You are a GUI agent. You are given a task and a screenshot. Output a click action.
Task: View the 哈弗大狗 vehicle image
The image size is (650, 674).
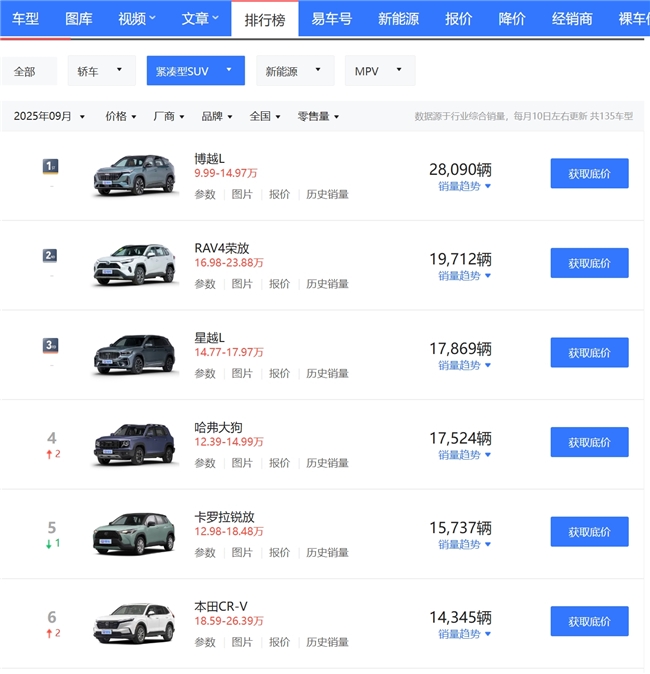pos(134,444)
